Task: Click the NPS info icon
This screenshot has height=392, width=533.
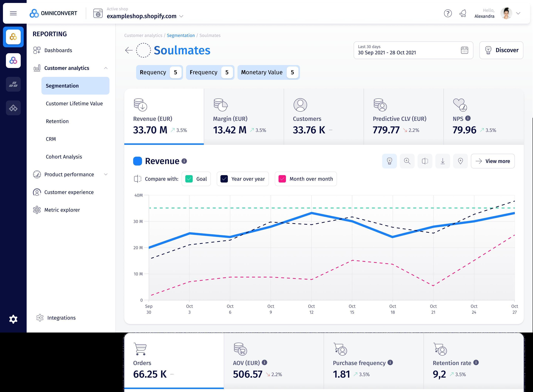Action: [x=468, y=118]
